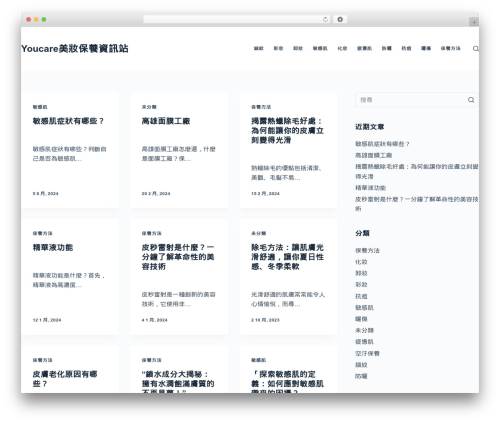Open article card titled 敏感肌症狀有哪些？
This screenshot has height=423, width=500.
click(x=68, y=121)
